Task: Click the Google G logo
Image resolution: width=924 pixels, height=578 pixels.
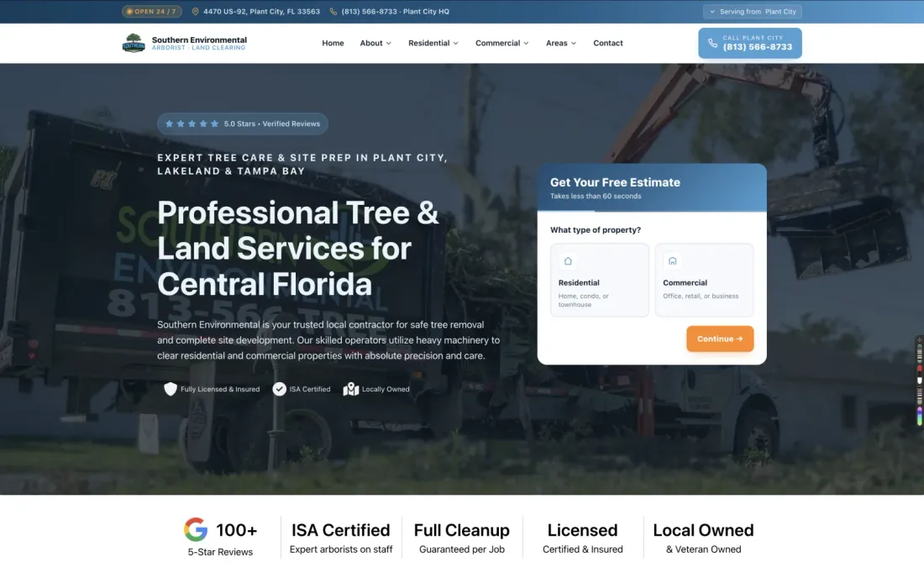Action: click(x=196, y=529)
